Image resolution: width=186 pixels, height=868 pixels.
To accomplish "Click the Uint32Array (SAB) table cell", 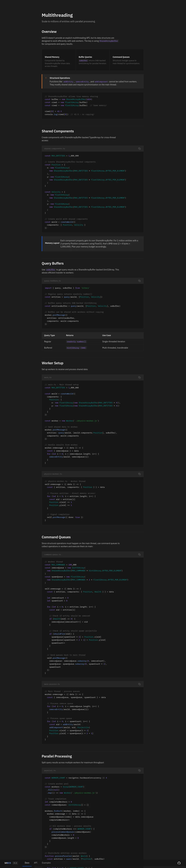I will click(76, 348).
